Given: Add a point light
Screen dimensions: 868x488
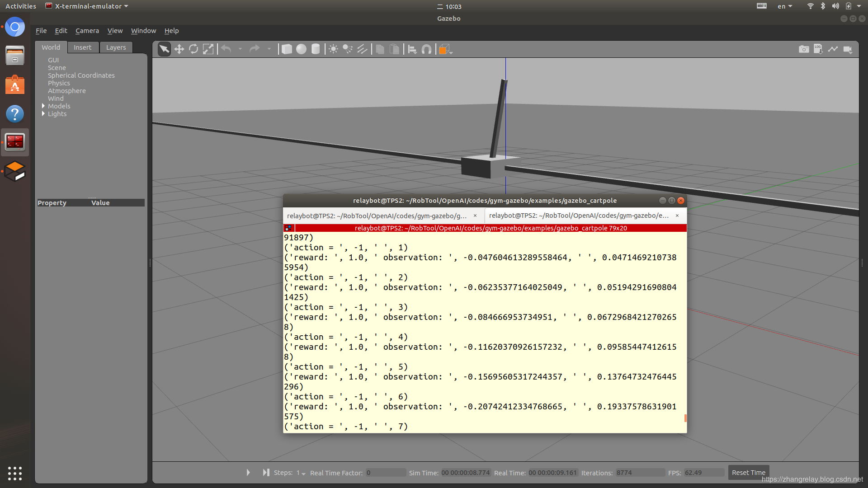Looking at the screenshot, I should 333,49.
